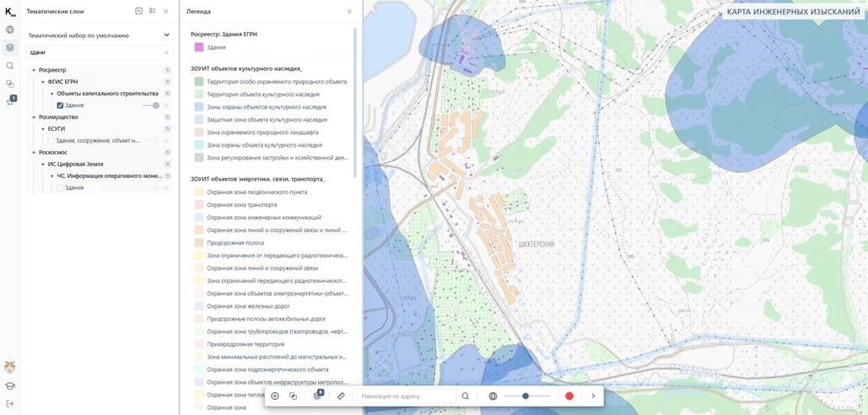Click the locate target icon in bottom toolbar
Viewport: 868px width, 415px height.
[x=275, y=396]
